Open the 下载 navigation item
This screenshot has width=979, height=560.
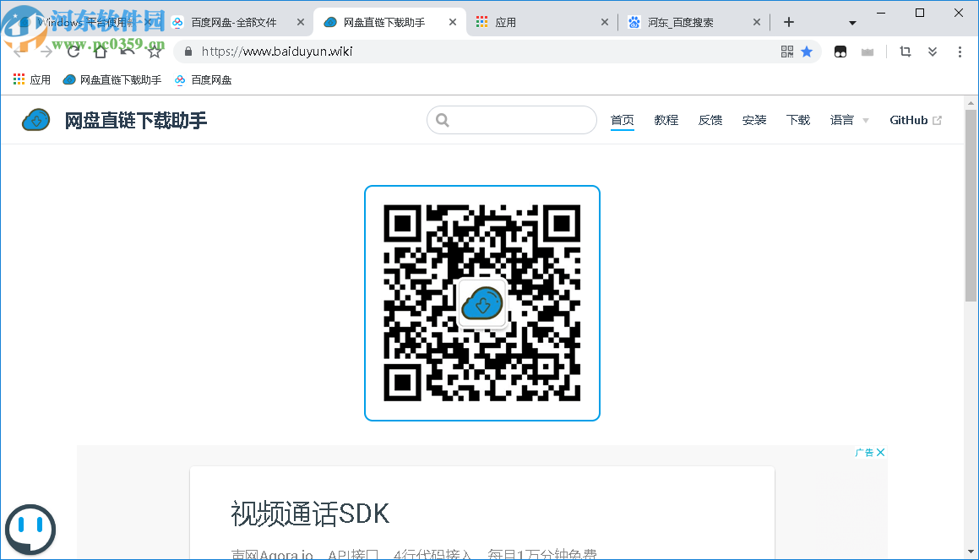click(798, 120)
